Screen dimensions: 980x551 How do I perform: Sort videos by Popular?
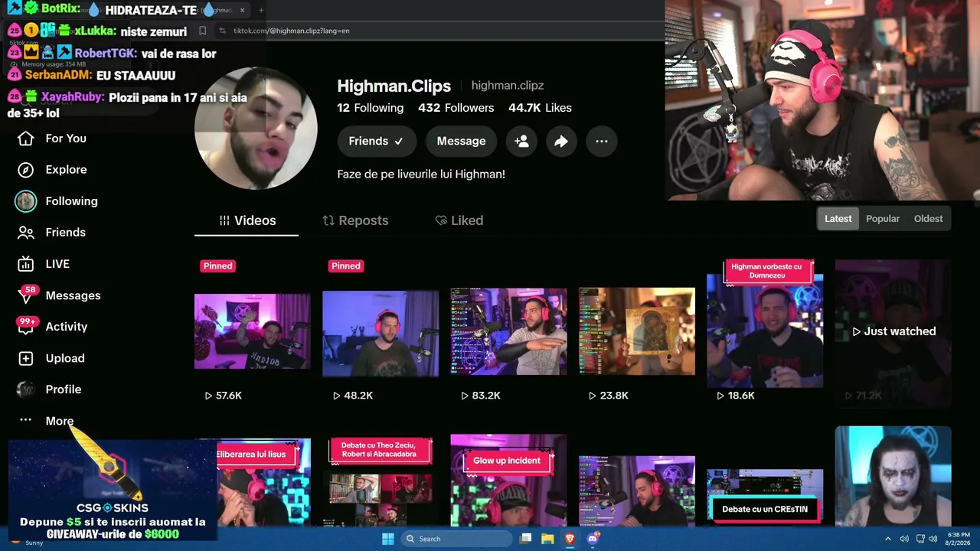[883, 219]
